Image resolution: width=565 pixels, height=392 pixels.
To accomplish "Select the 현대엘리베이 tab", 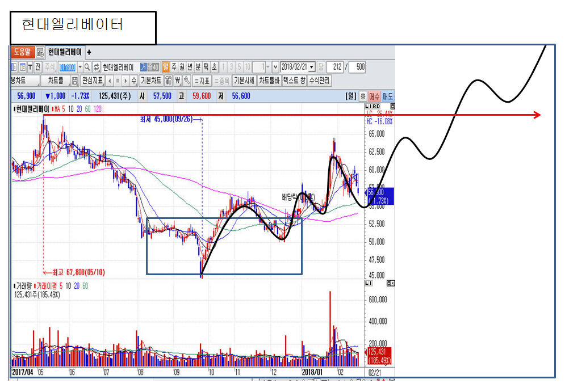I will 65,52.
